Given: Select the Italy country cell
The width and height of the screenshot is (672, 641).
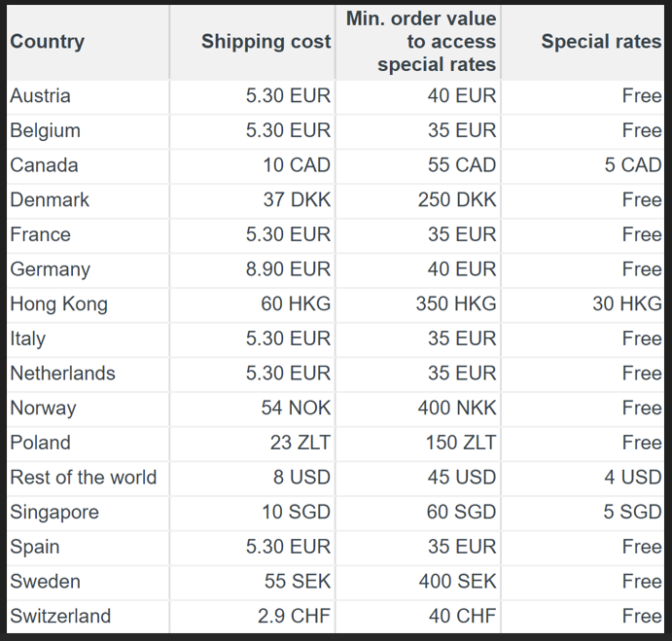Looking at the screenshot, I should 28,338.
